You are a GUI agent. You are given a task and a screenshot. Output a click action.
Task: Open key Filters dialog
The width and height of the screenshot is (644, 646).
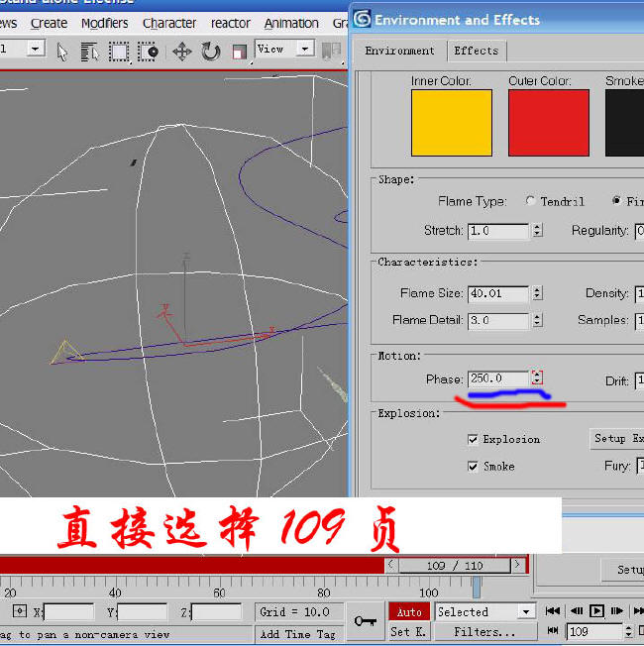click(484, 631)
